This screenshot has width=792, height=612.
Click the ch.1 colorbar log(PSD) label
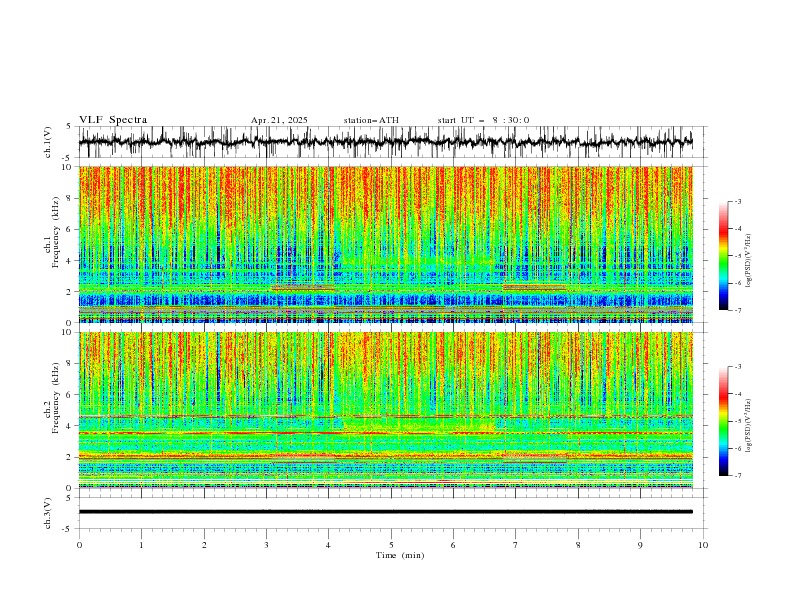click(748, 261)
